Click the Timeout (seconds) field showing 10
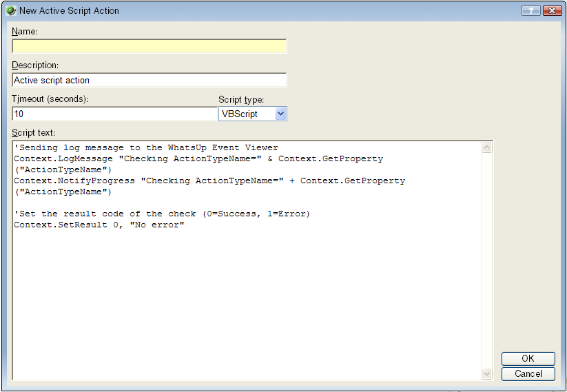This screenshot has height=392, width=567. click(x=114, y=114)
